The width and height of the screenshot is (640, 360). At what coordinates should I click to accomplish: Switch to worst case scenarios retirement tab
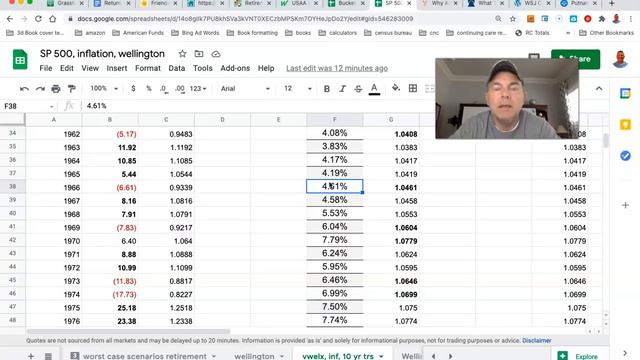point(144,356)
